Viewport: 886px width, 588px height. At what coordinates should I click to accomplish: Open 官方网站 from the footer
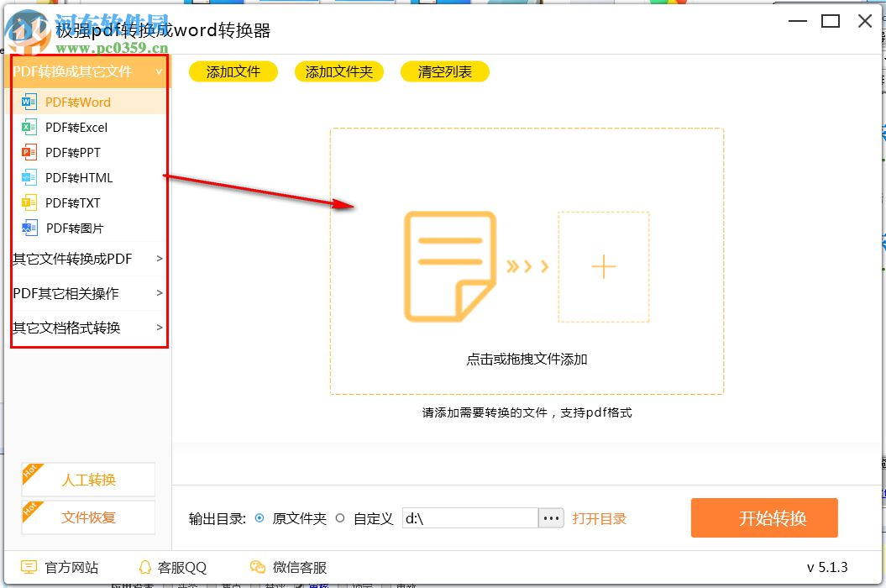[x=63, y=568]
